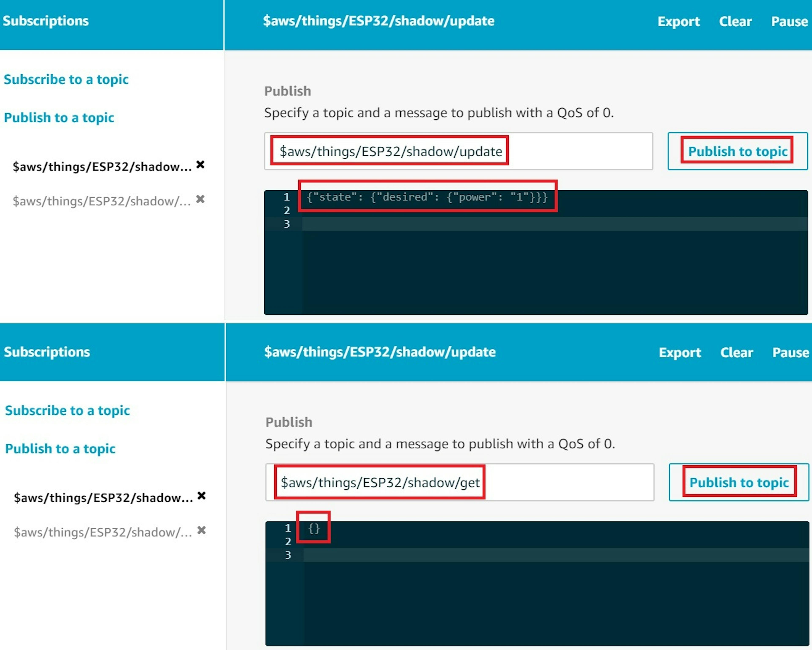Viewport: 812px width, 650px height.
Task: Click line number 2 in the bottom editor gutter
Action: click(x=288, y=542)
